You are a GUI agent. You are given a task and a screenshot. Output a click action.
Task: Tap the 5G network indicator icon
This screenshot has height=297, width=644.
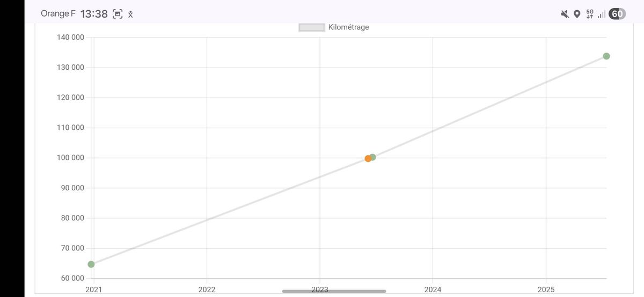coord(590,14)
